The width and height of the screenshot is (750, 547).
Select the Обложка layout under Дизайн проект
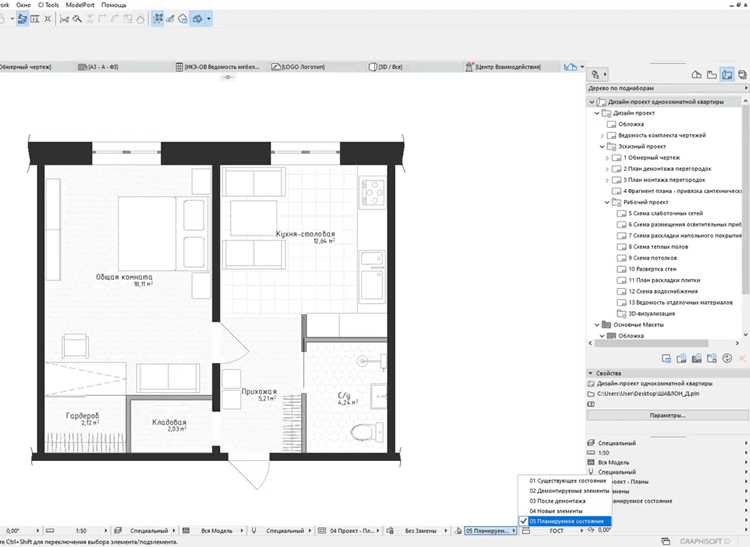click(x=631, y=124)
